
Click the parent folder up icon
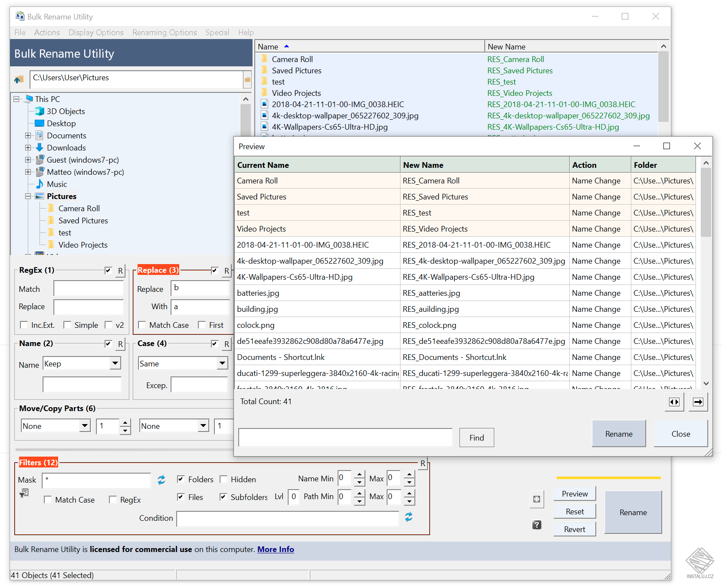pos(19,79)
